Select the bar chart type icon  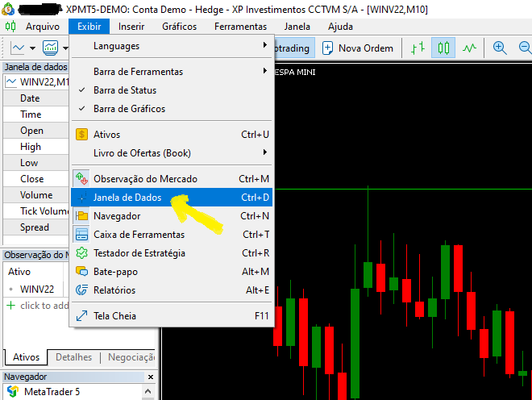418,48
